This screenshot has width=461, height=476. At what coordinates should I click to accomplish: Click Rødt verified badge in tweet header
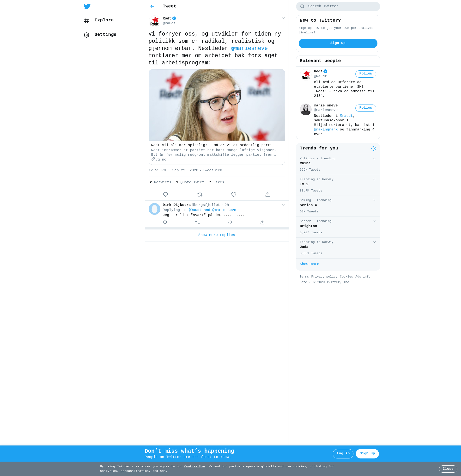coord(174,19)
